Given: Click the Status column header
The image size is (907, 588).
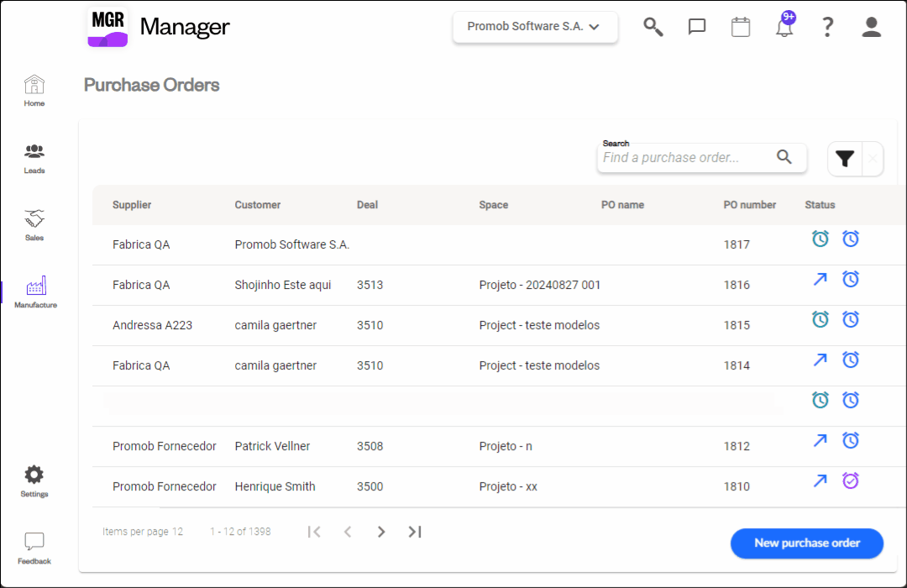Looking at the screenshot, I should (820, 205).
